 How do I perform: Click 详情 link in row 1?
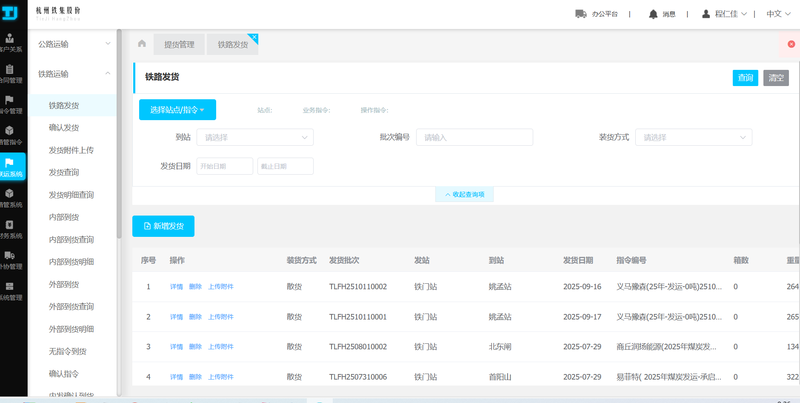176,287
